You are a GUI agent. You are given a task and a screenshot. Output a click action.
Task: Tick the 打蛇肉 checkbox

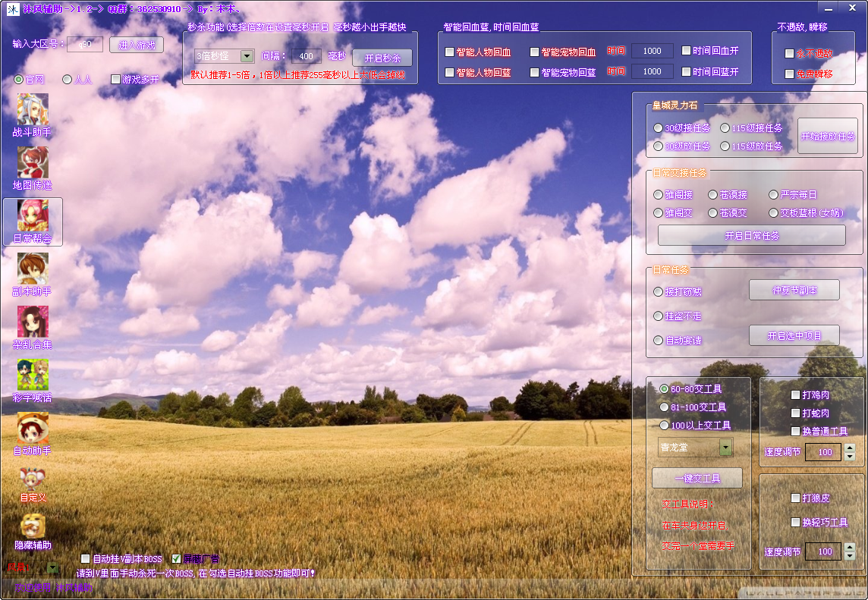coord(795,413)
